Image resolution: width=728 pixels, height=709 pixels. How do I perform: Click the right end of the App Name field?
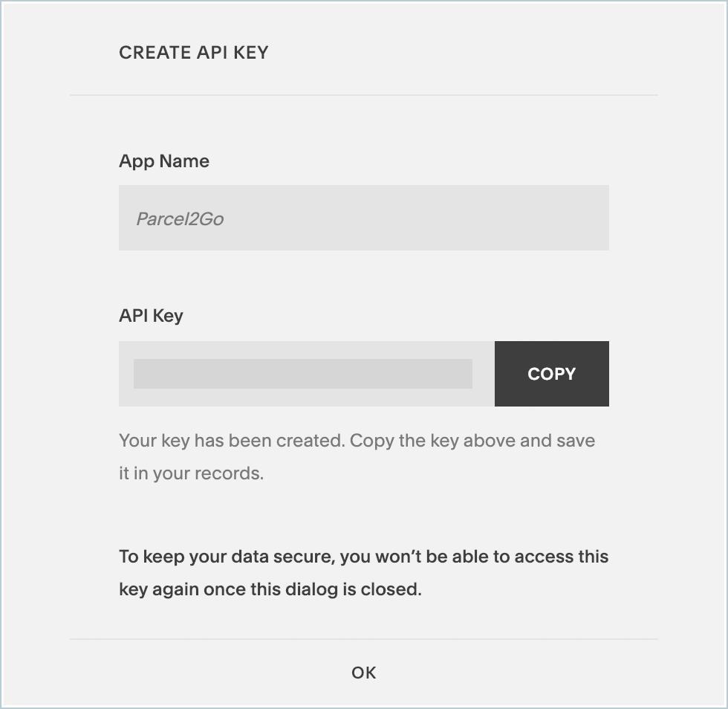(587, 218)
